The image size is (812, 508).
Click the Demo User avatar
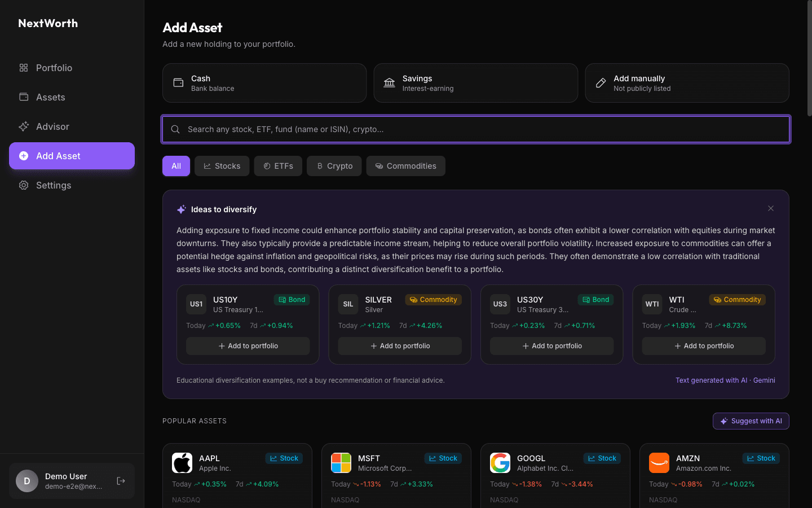27,481
